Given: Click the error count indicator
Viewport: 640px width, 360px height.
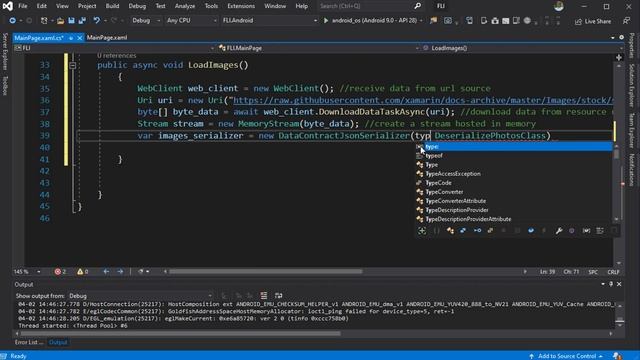Looking at the screenshot, I should pyautogui.click(x=60, y=271).
